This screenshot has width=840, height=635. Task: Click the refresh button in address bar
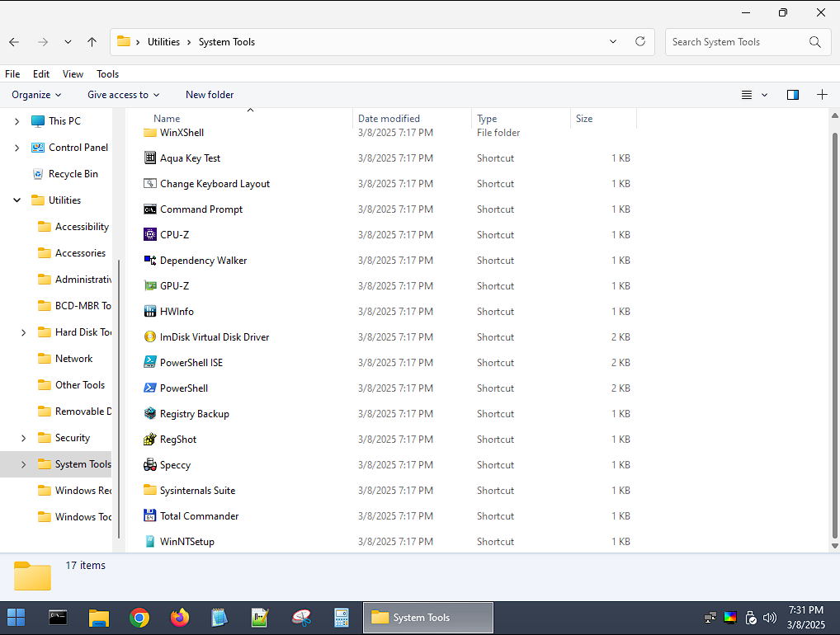pos(639,42)
